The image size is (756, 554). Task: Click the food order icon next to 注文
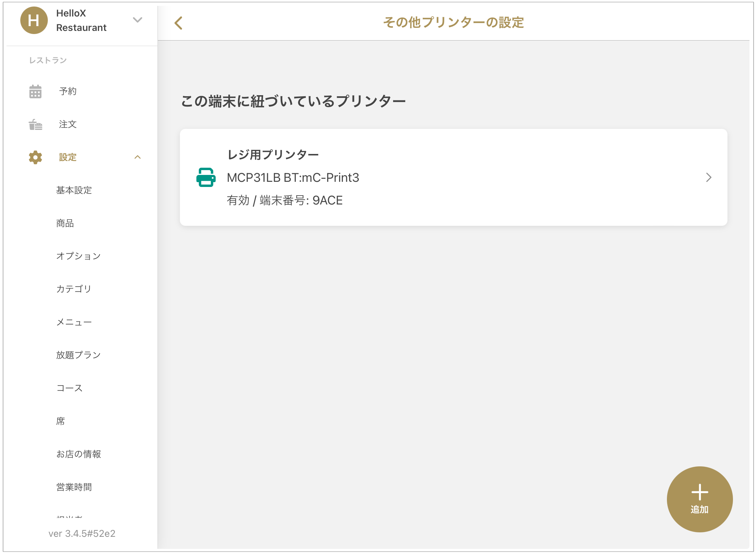(35, 124)
